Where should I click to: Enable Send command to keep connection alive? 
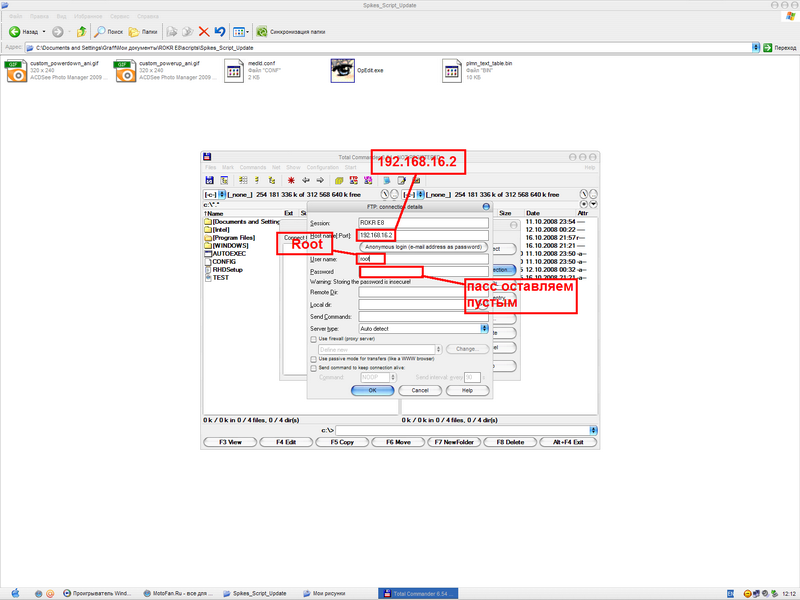click(x=313, y=368)
